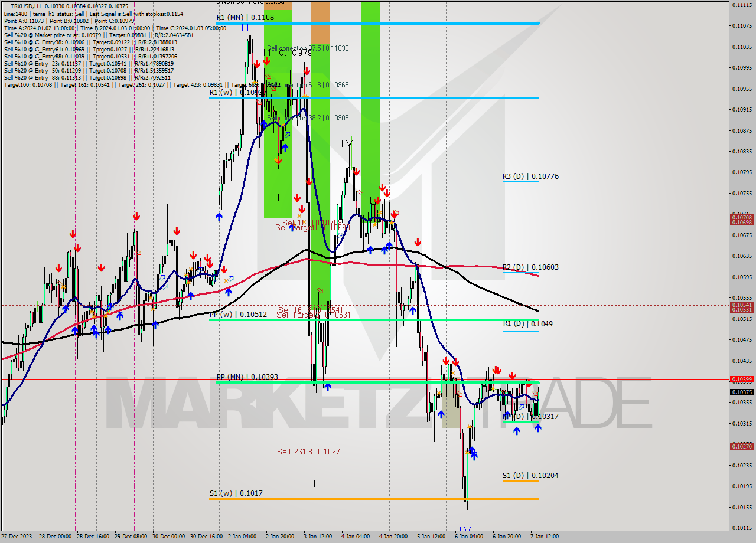Click the 'Sell %10 @ Entry -23' row
The width and height of the screenshot is (756, 543).
(x=89, y=63)
